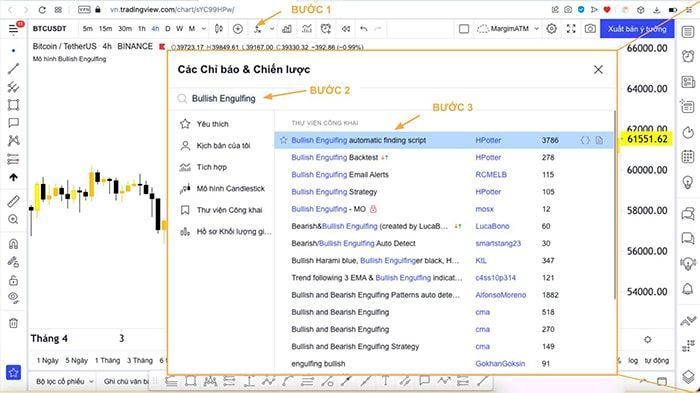Viewport: 700px width, 393px height.
Task: Select the text annotation tool
Action: click(x=13, y=123)
